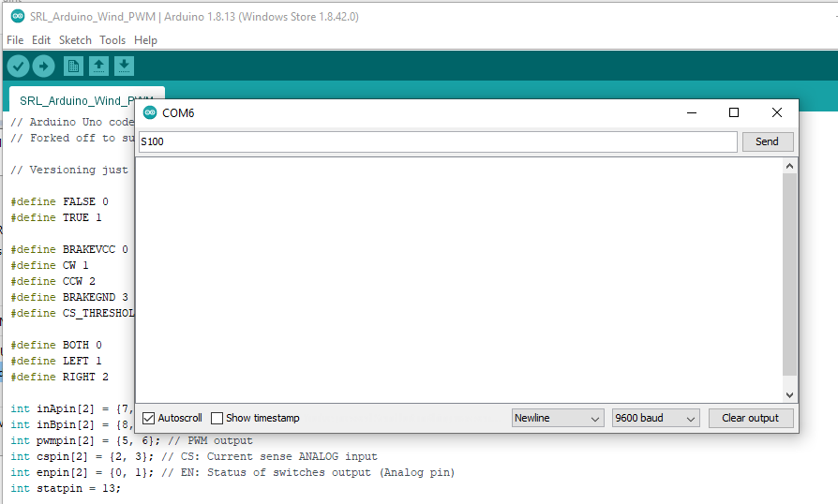Viewport: 838px width, 504px height.
Task: Click the '// Forked off to' comment line
Action: 73,139
